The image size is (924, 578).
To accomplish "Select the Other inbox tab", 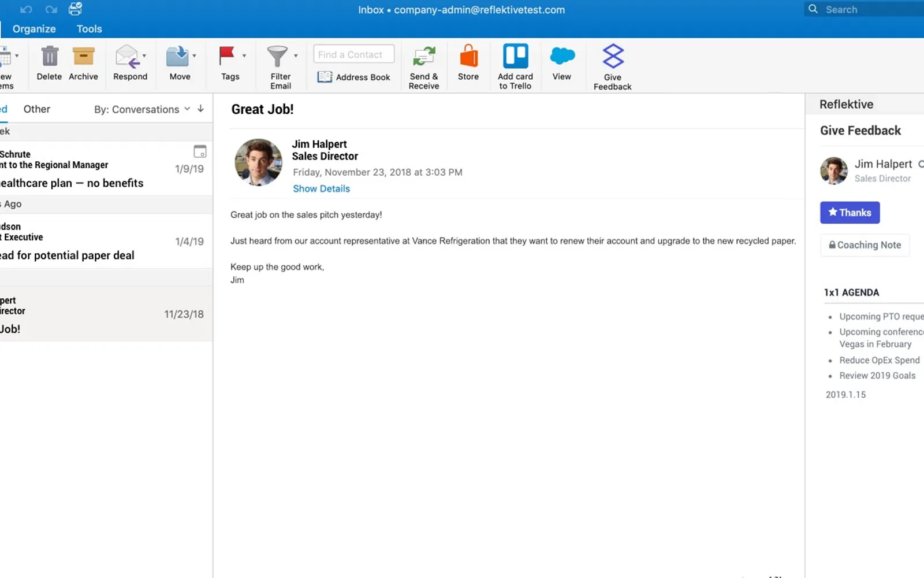I will (37, 109).
